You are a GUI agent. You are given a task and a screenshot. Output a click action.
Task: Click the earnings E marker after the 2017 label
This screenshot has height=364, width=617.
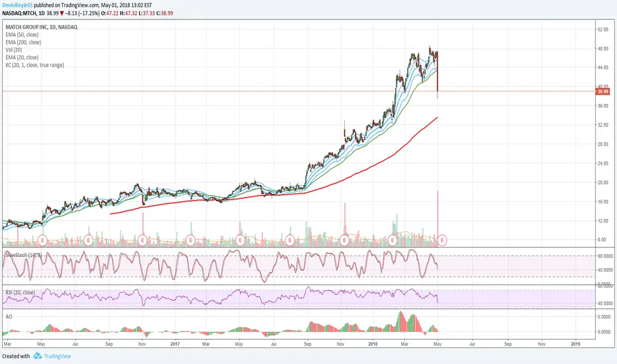[191, 240]
